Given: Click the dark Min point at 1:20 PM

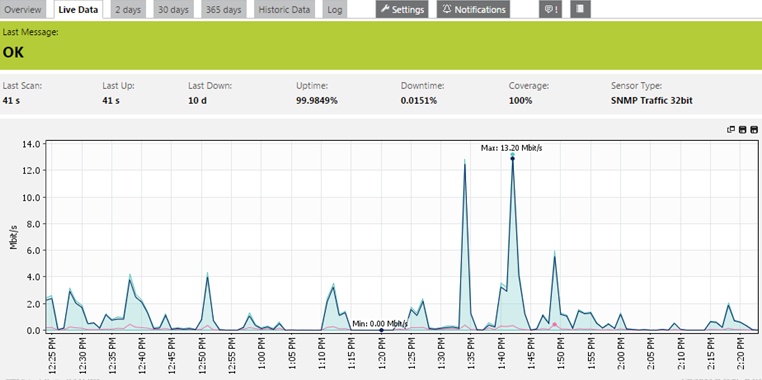Looking at the screenshot, I should 381,330.
